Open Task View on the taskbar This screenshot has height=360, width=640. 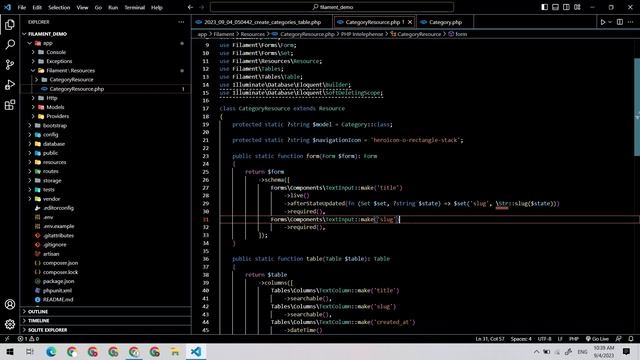(x=30, y=351)
